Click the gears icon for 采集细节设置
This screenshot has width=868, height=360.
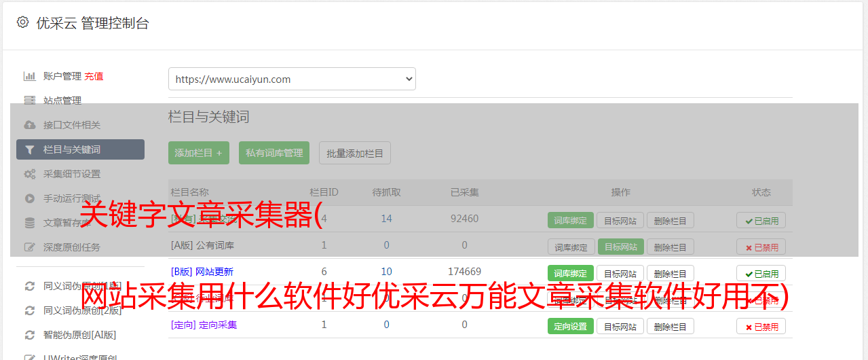pyautogui.click(x=29, y=174)
